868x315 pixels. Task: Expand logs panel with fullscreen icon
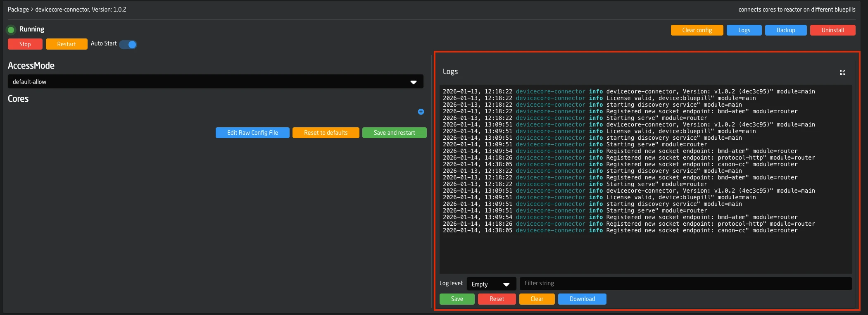point(843,72)
